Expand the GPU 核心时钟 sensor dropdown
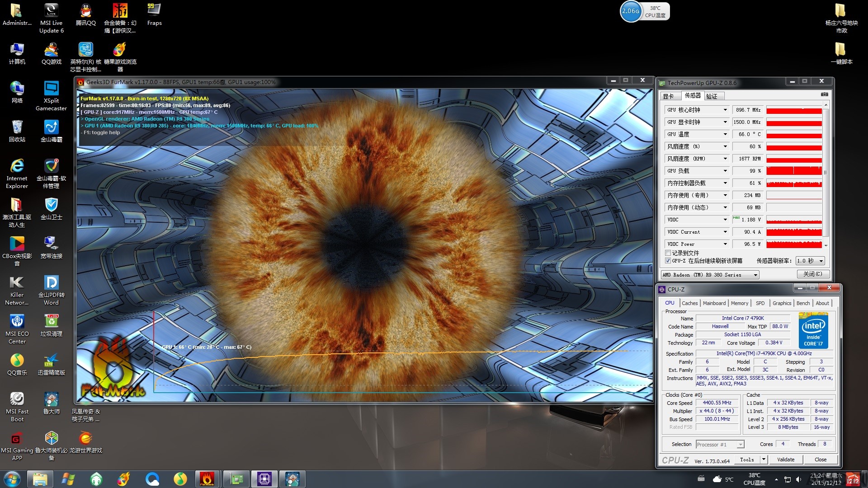This screenshot has width=868, height=488. coord(725,110)
